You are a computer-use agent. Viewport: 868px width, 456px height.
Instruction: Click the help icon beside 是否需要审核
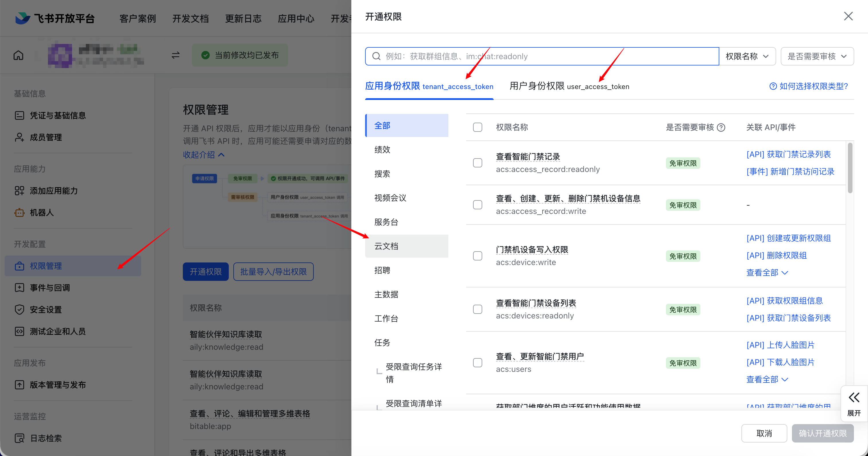(x=721, y=127)
